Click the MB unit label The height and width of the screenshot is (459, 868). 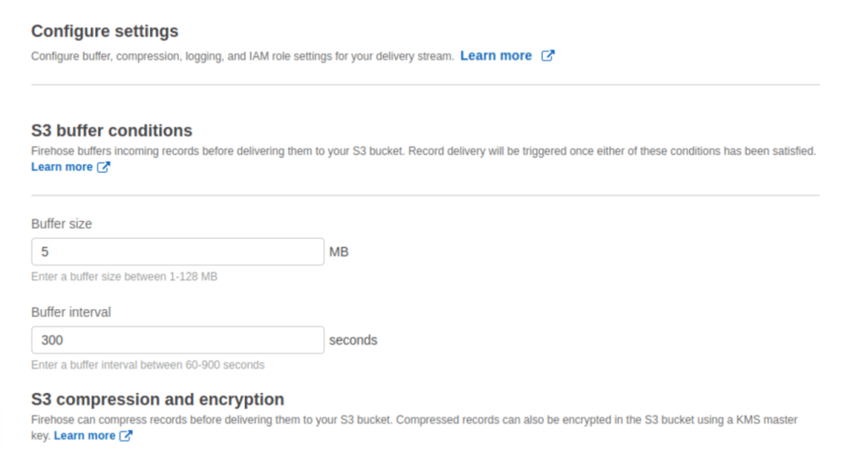[339, 252]
